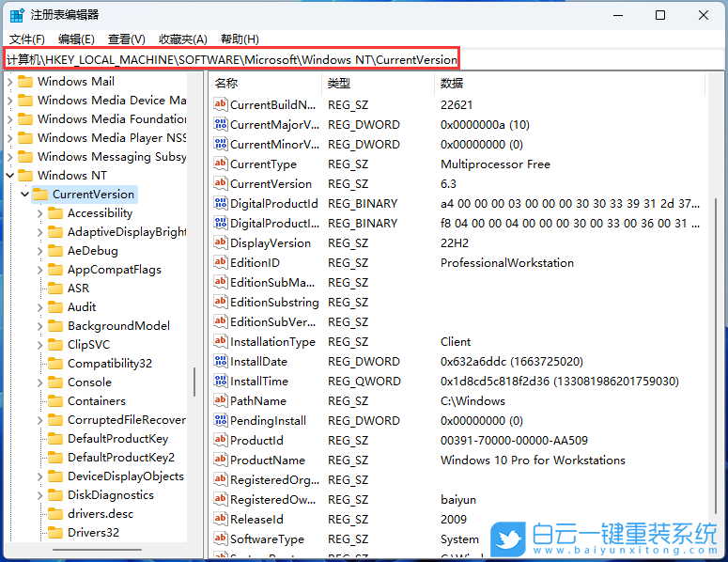Select the Containers folder icon
Viewport: 728px width, 562px height.
[x=55, y=401]
